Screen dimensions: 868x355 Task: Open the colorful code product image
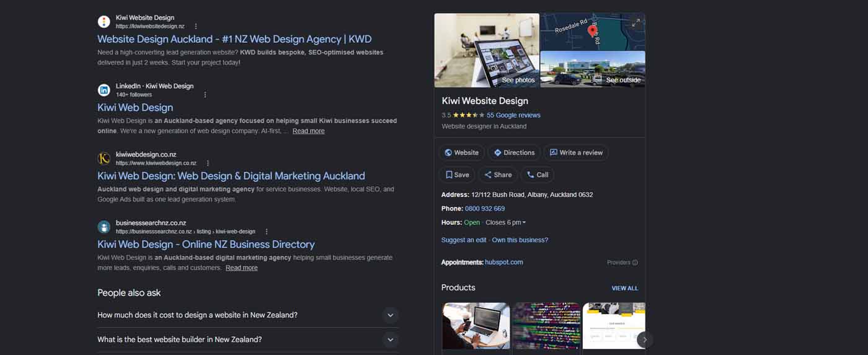(546, 326)
